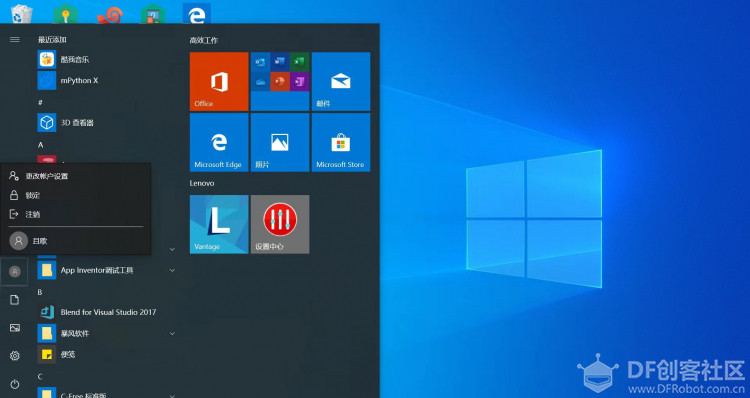Choose 注销 to sign out
Viewport: 750px width, 398px height.
tap(76, 214)
